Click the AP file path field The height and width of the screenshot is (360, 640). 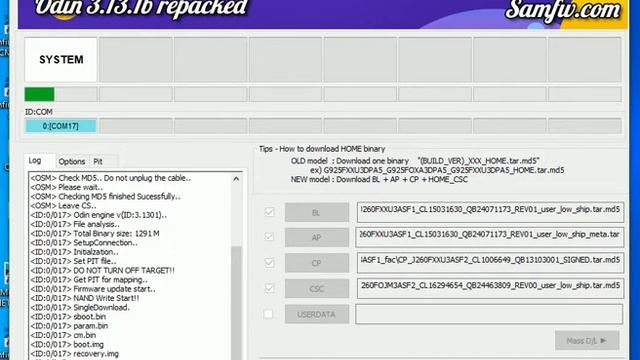click(489, 237)
